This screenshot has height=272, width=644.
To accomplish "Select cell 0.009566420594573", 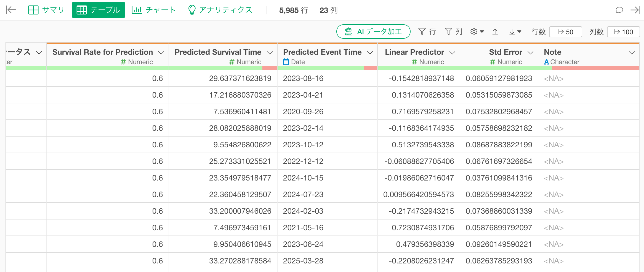I will [x=419, y=195].
